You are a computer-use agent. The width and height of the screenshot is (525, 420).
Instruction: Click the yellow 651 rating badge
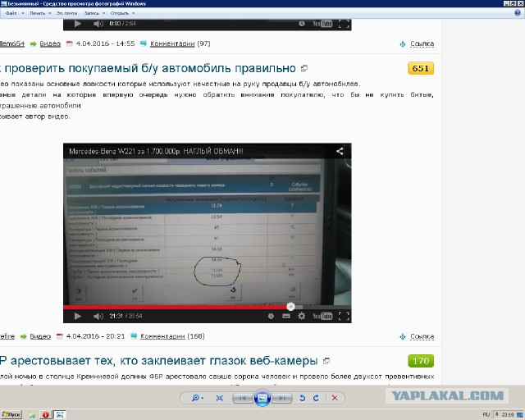[x=421, y=68]
